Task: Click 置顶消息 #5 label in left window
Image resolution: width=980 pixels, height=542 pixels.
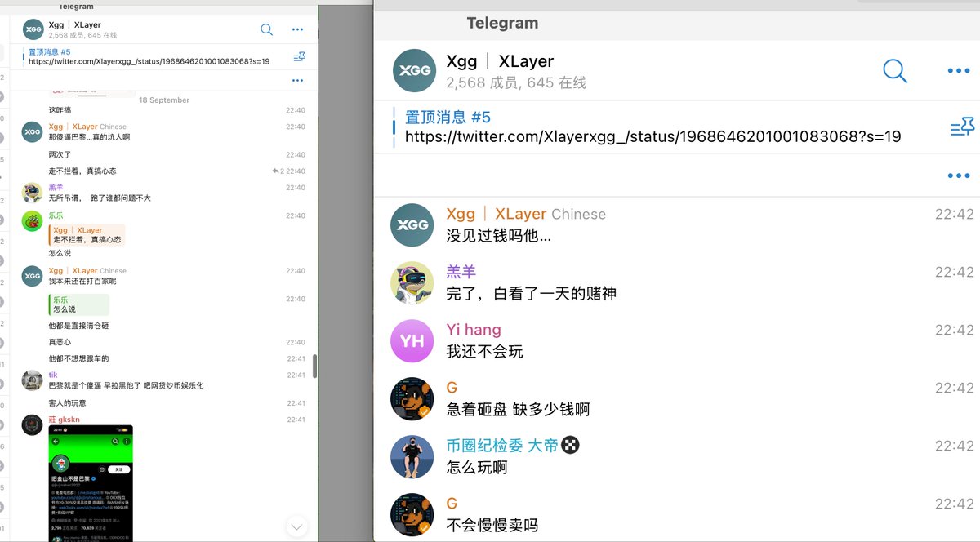Action: [50, 52]
